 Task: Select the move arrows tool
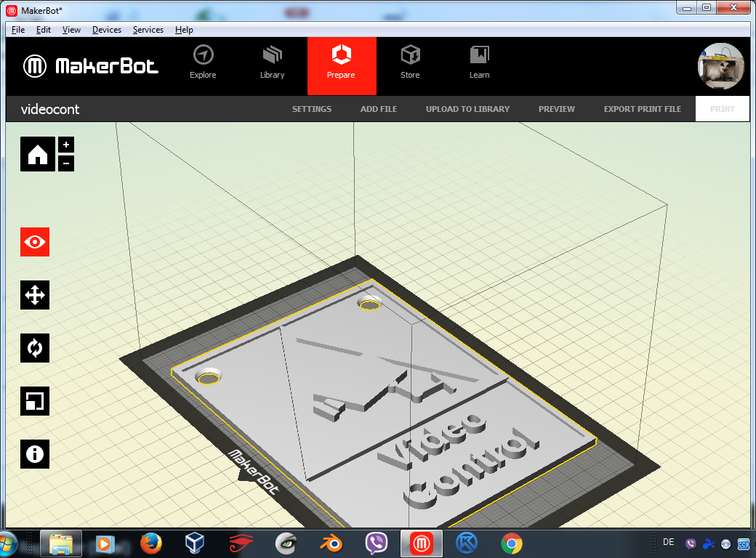pos(35,295)
